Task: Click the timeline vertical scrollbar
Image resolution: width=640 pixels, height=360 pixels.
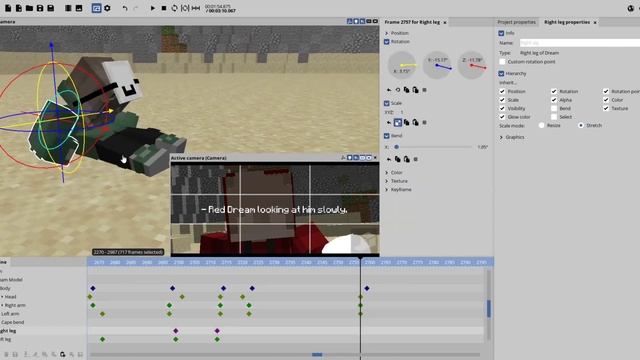Action: coord(489,309)
